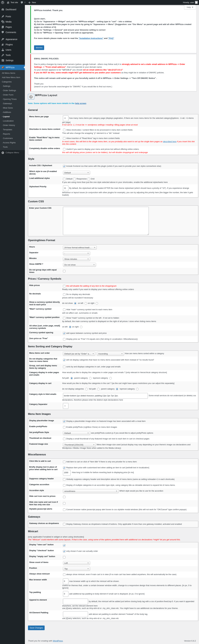This screenshot has height=644, width=199.
Task: Click the user avatar next to Howdy
Action: [x=196, y=2]
